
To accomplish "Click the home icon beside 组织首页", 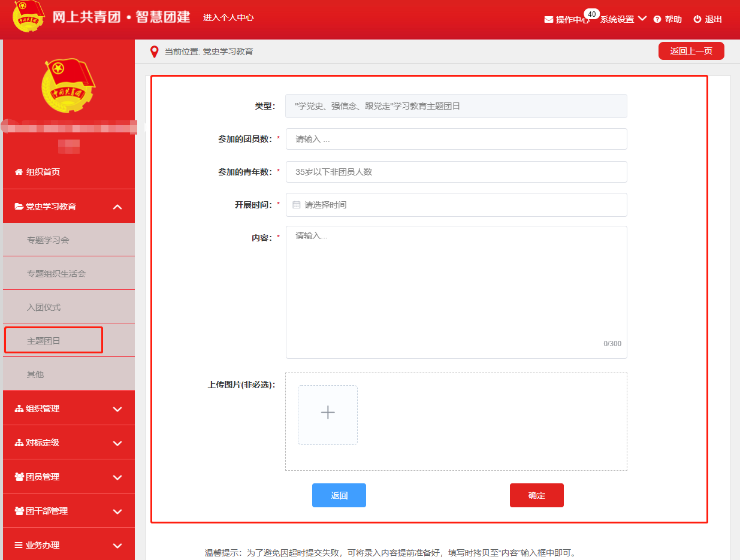I will (x=19, y=172).
